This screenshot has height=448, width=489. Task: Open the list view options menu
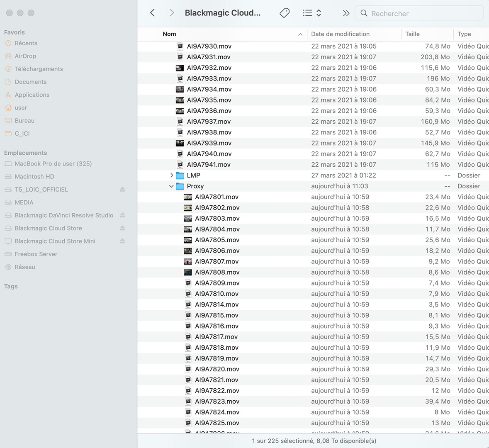[312, 13]
